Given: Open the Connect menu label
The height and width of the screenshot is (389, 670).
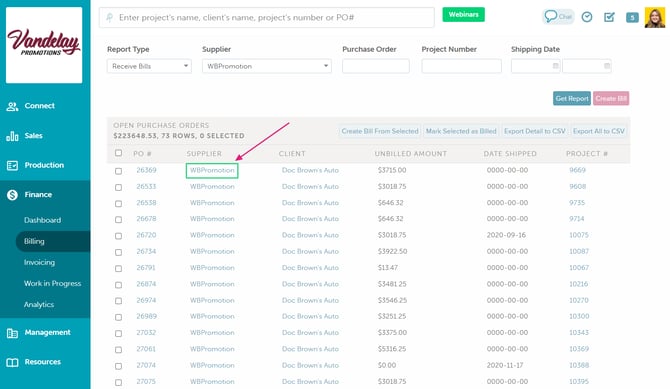Looking at the screenshot, I should click(x=39, y=106).
